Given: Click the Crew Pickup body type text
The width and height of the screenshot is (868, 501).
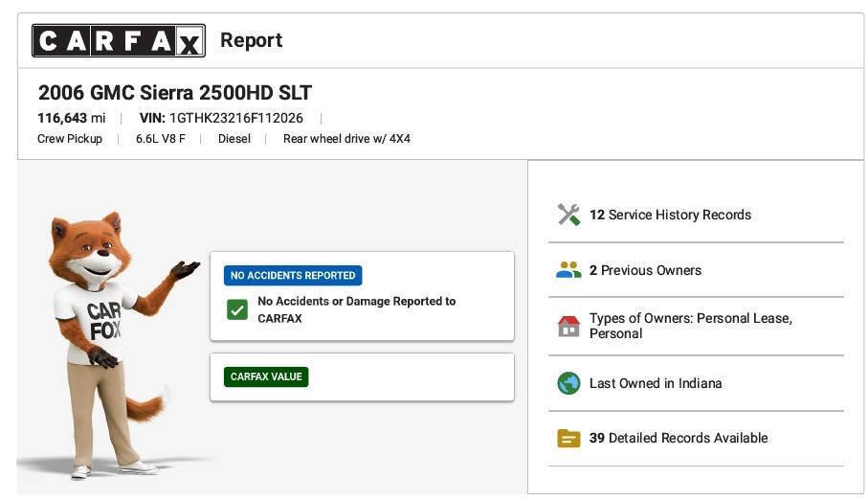Looking at the screenshot, I should [70, 139].
